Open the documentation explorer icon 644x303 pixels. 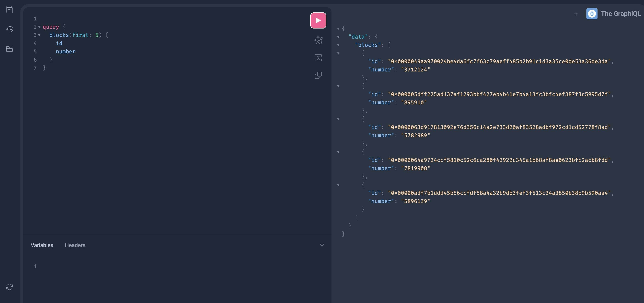click(9, 10)
